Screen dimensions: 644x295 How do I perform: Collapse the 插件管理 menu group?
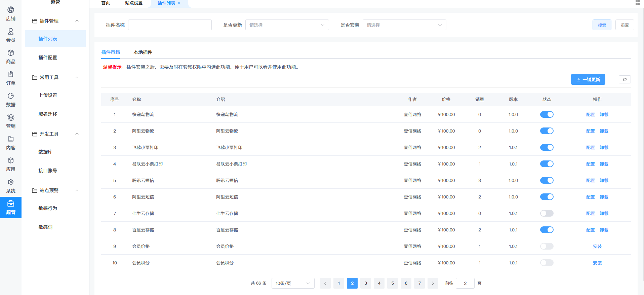point(77,21)
